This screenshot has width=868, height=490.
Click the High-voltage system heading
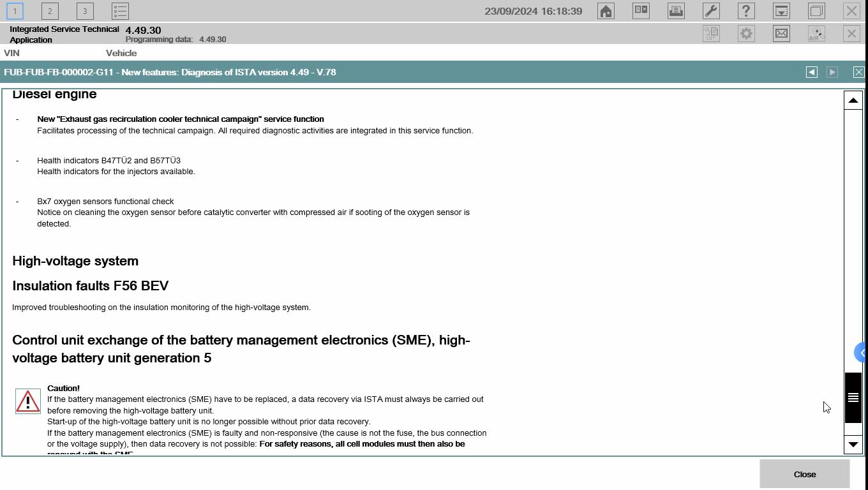pos(75,261)
